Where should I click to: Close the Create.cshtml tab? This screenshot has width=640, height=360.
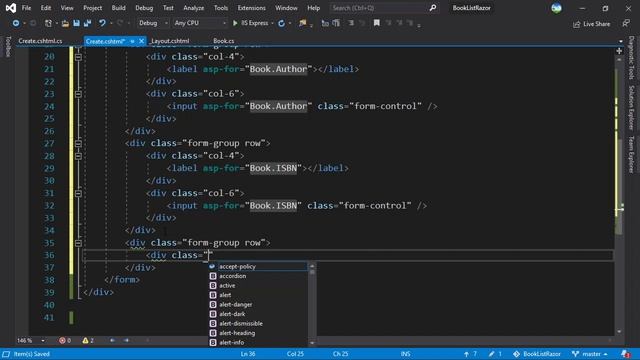coord(141,41)
